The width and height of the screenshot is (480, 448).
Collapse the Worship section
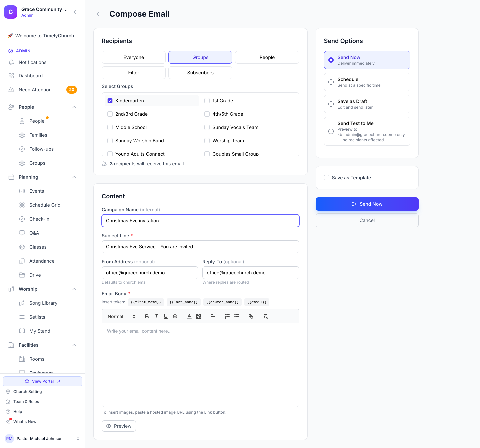pos(74,289)
